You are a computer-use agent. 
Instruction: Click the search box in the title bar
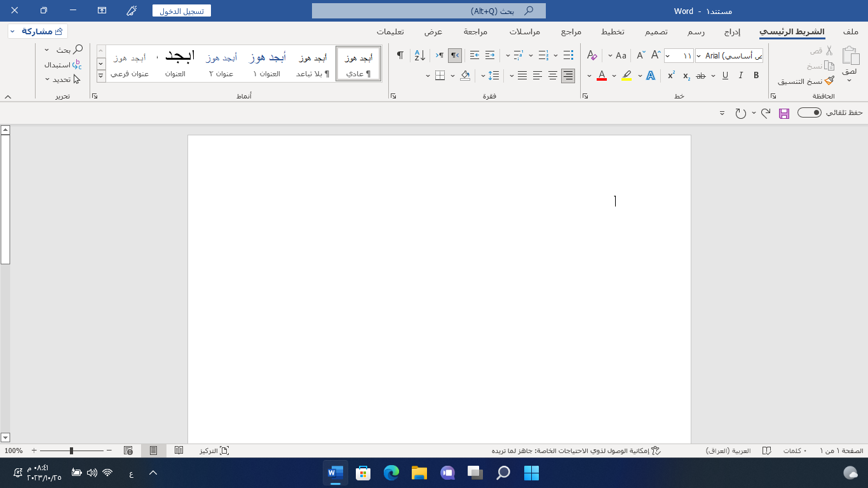pyautogui.click(x=429, y=11)
